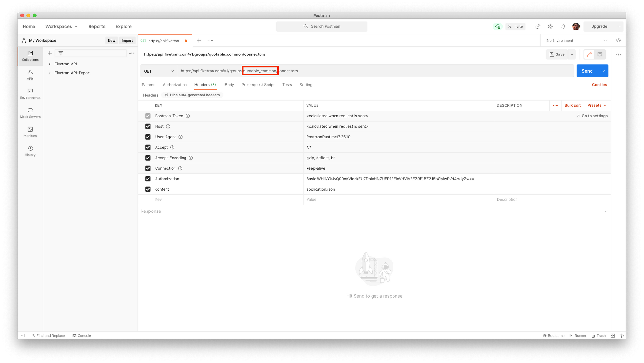
Task: Click the Invite button
Action: (515, 26)
